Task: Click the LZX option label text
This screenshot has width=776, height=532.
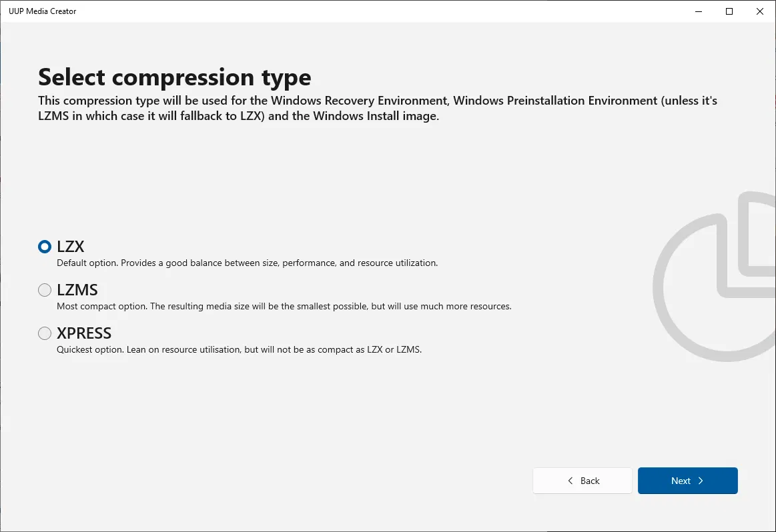Action: coord(71,247)
